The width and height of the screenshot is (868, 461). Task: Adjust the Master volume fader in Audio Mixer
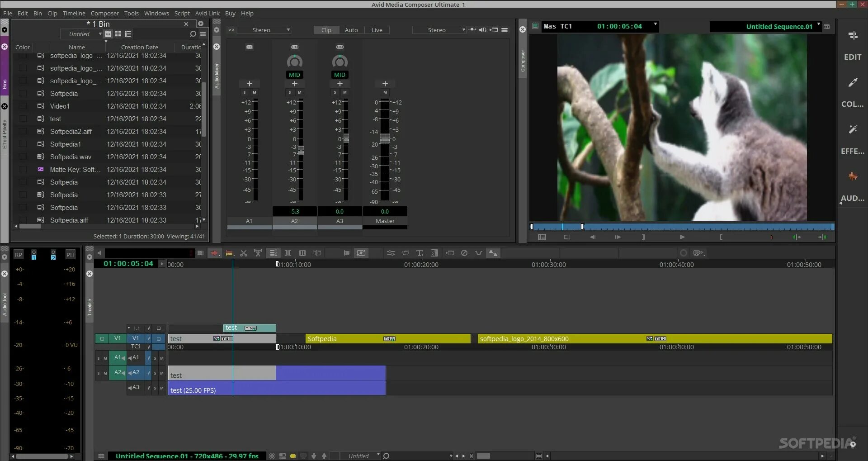pos(385,138)
